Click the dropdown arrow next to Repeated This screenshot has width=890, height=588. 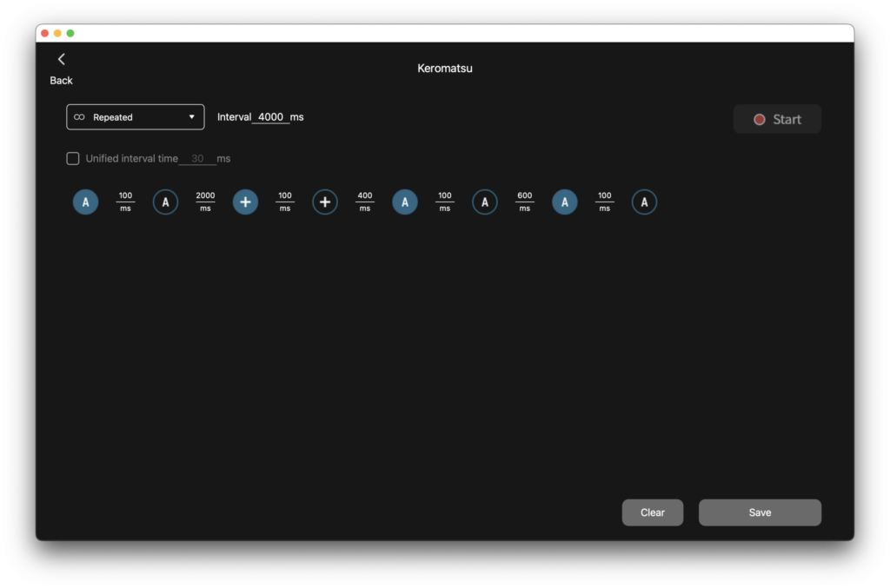pos(192,117)
